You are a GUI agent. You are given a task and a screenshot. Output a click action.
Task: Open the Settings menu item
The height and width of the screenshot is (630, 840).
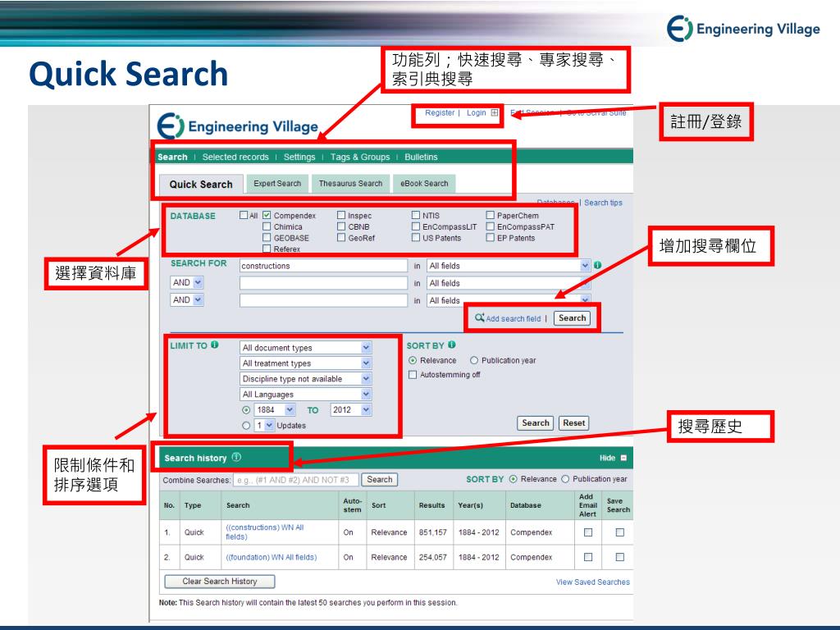pos(299,157)
